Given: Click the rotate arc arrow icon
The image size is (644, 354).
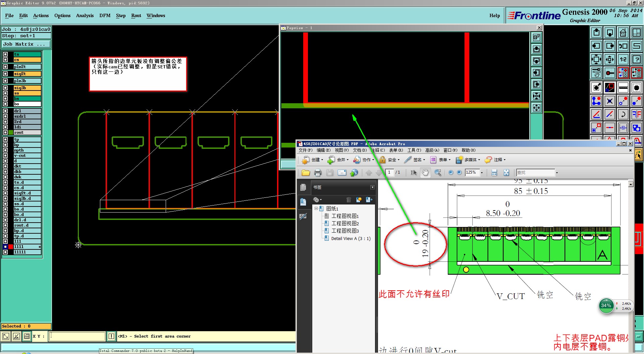Looking at the screenshot, I should pyautogui.click(x=623, y=114).
